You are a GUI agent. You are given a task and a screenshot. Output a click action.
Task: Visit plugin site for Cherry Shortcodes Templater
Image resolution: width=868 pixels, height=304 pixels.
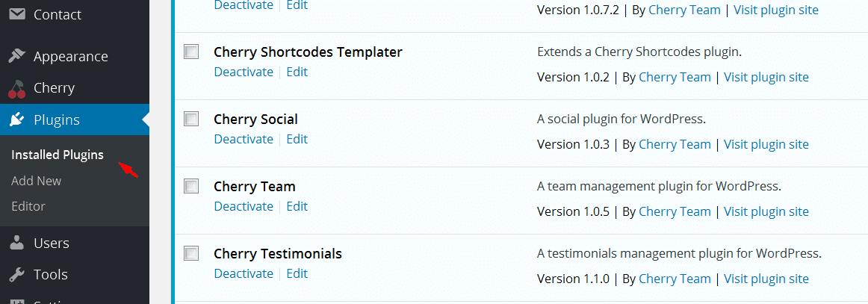pyautogui.click(x=766, y=77)
